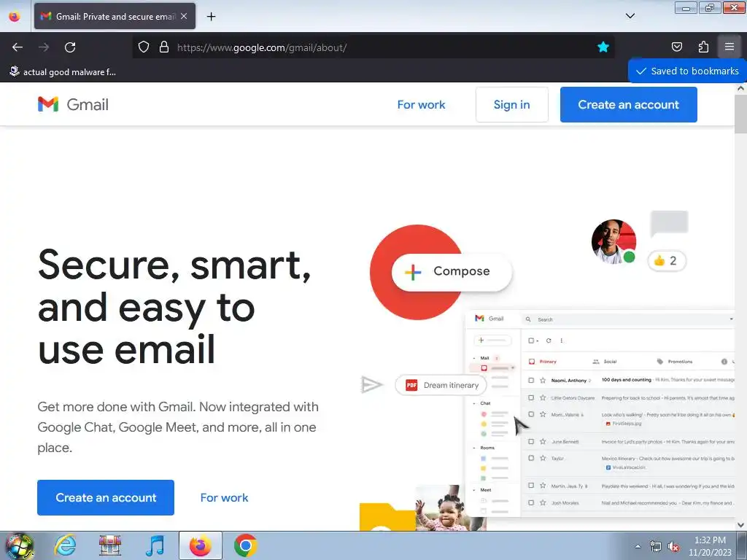Screen dimensions: 747x560
Task: Click Create an account in the header
Action: (x=628, y=104)
